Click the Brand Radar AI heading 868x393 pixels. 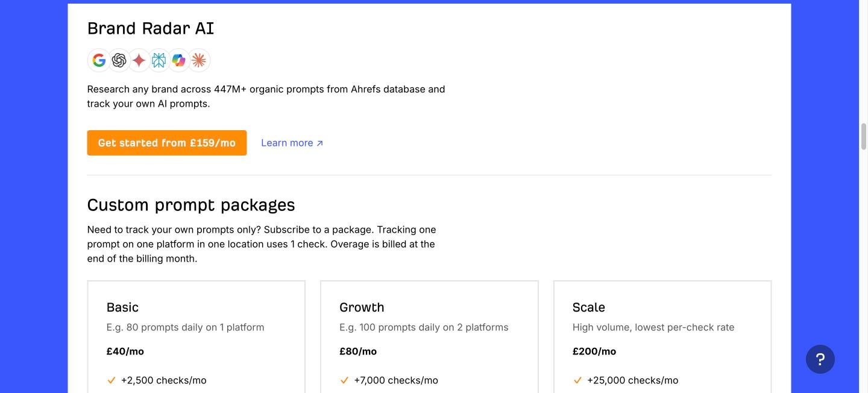click(151, 28)
